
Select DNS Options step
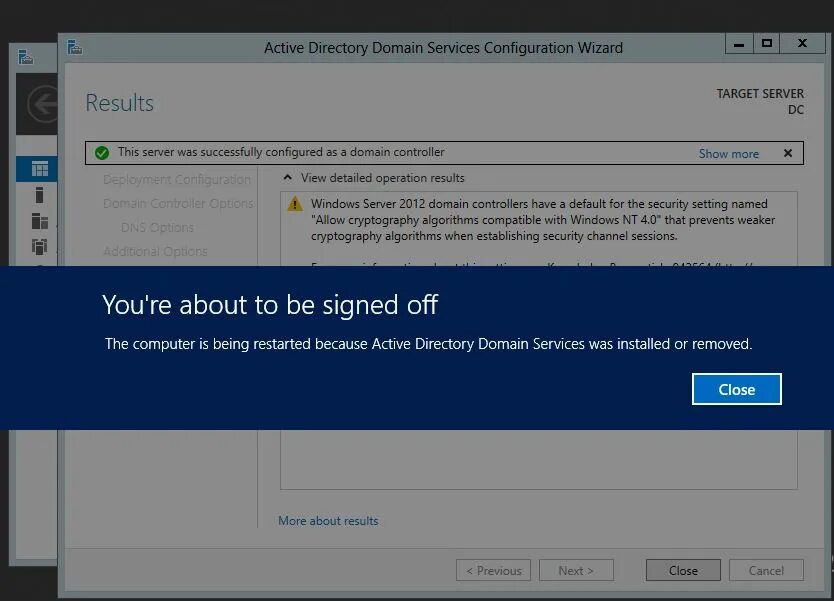[157, 227]
